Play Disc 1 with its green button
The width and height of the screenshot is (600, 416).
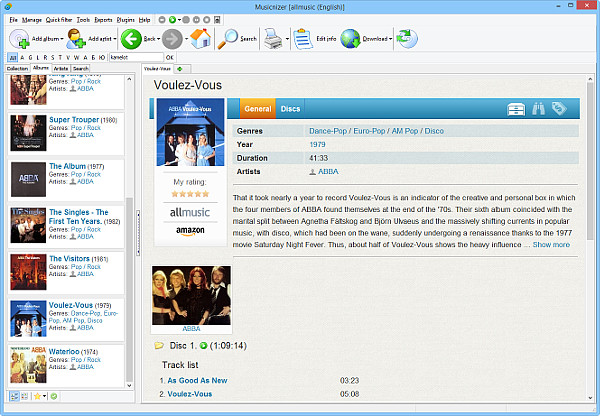pos(204,346)
